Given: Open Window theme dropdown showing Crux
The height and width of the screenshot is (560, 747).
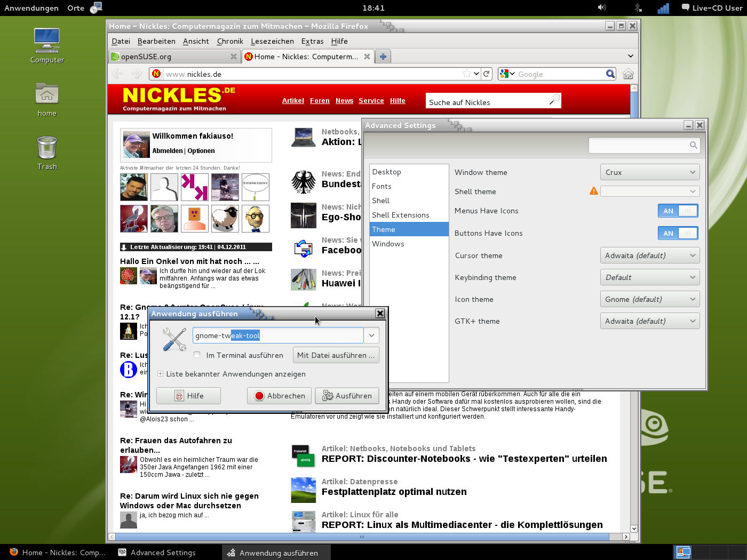Looking at the screenshot, I should (650, 172).
